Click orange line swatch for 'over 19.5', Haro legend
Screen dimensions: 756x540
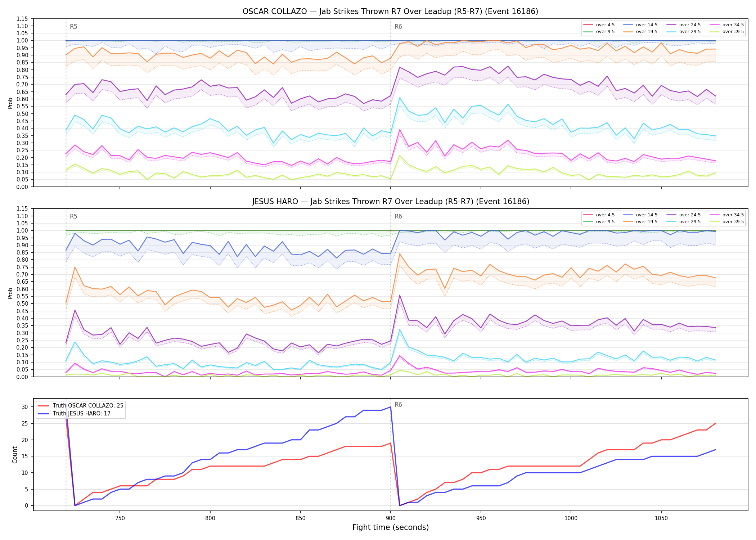tap(628, 222)
